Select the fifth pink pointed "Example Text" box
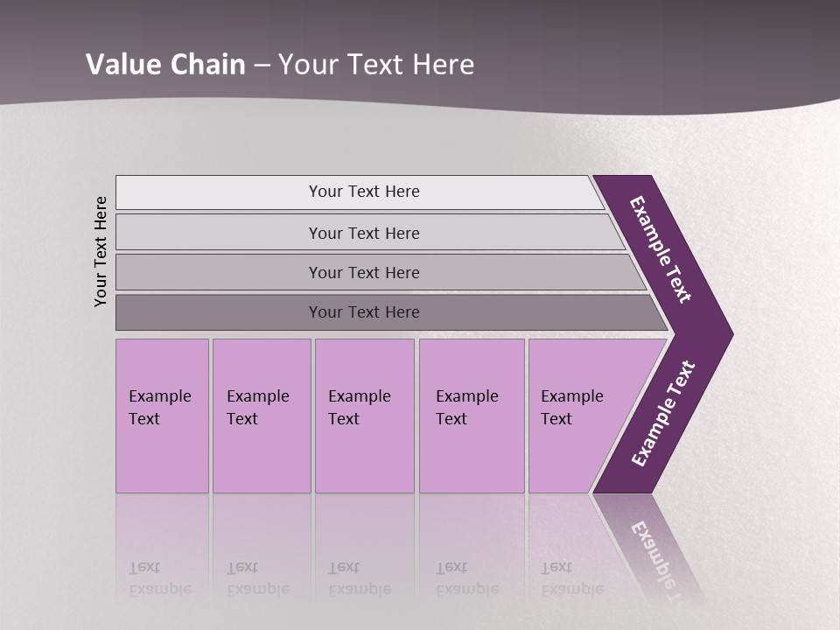Image resolution: width=840 pixels, height=630 pixels. coord(577,416)
